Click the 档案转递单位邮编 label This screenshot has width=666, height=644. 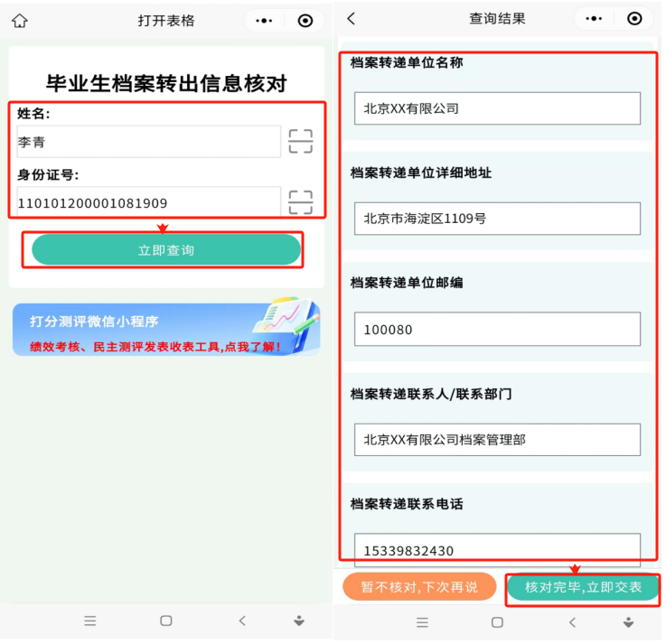pyautogui.click(x=407, y=283)
